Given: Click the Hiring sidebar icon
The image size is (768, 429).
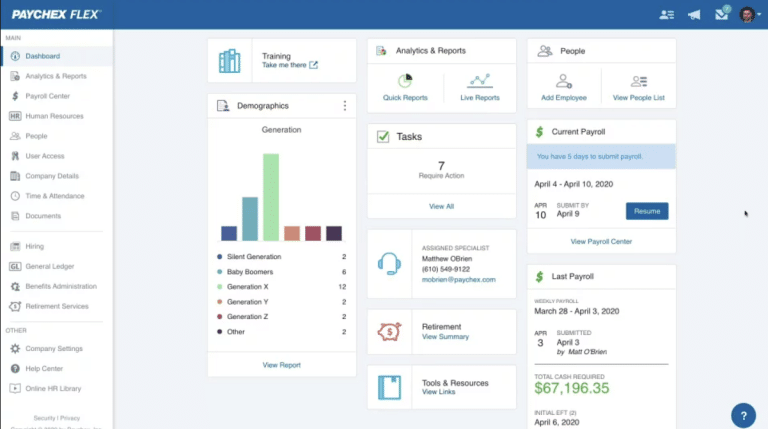Looking at the screenshot, I should (15, 246).
